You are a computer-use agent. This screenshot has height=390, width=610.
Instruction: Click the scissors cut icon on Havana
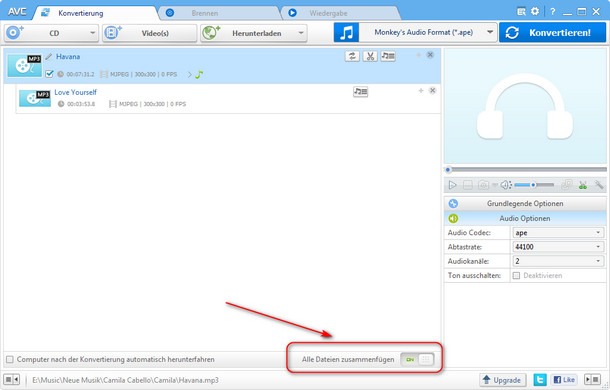[x=370, y=56]
